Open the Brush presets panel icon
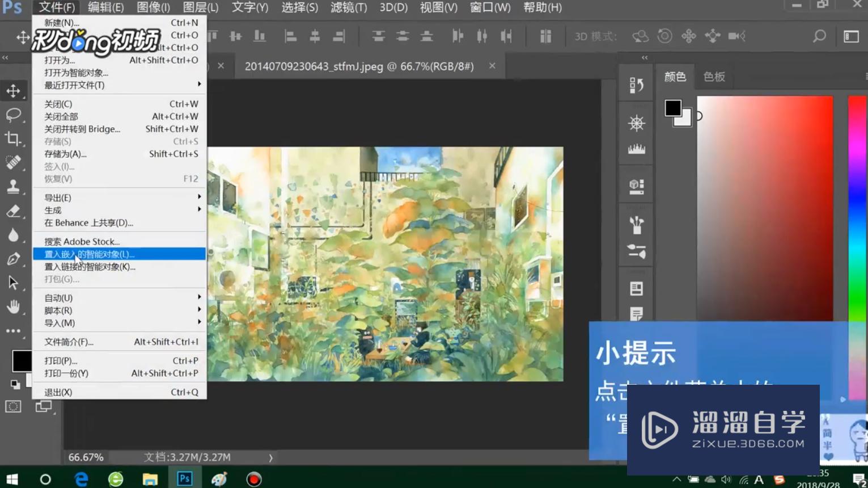Screen dimensions: 868x488 pos(636,225)
